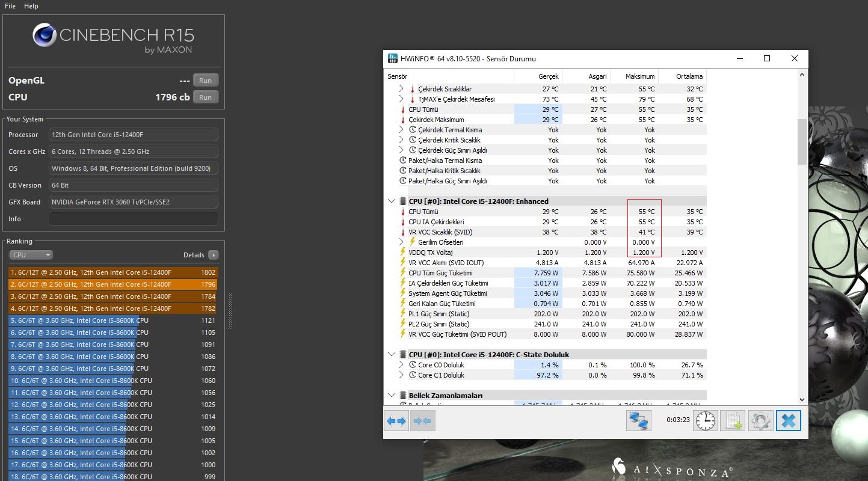This screenshot has width=868, height=481.
Task: Click chip icon of the C-State Doluluk section
Action: [403, 355]
